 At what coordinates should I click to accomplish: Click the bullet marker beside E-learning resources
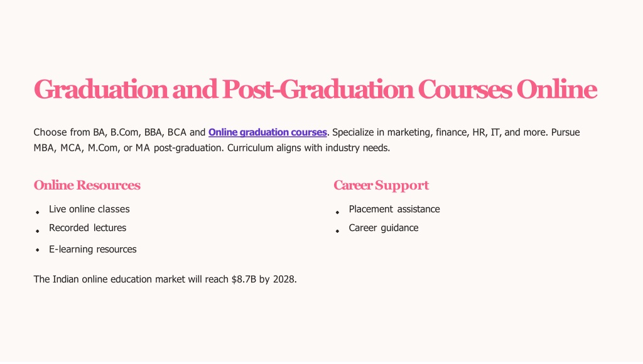37,250
